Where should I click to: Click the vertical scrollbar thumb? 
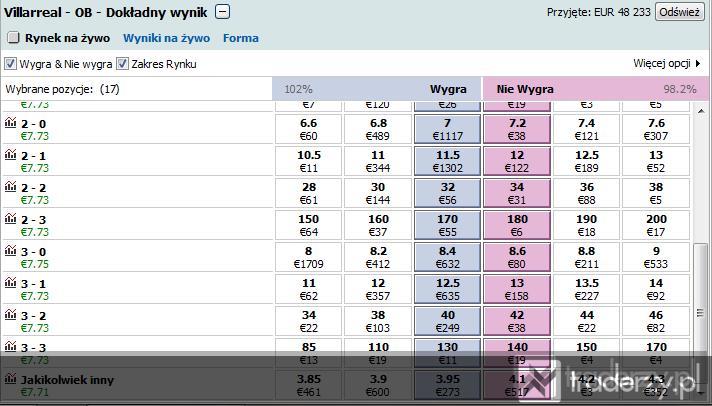(x=700, y=312)
